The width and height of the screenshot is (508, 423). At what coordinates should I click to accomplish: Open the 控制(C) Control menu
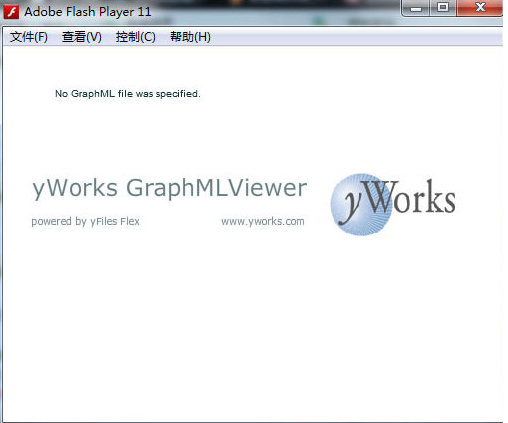[136, 37]
